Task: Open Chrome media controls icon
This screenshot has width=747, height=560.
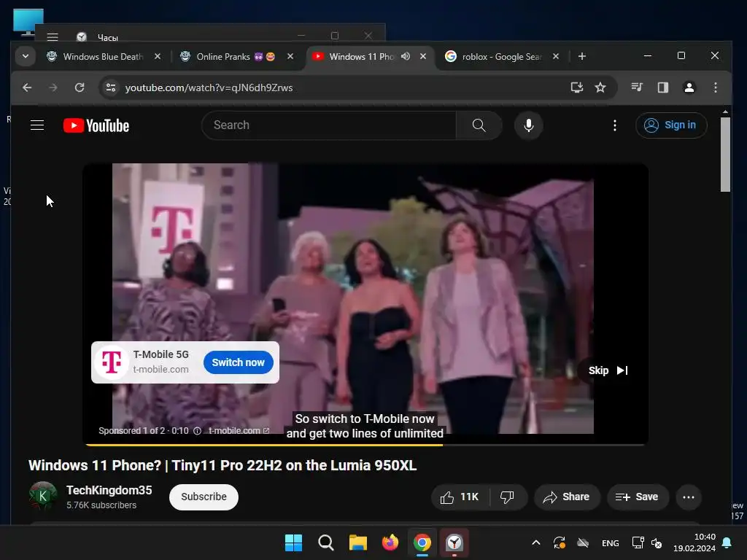Action: tap(637, 87)
